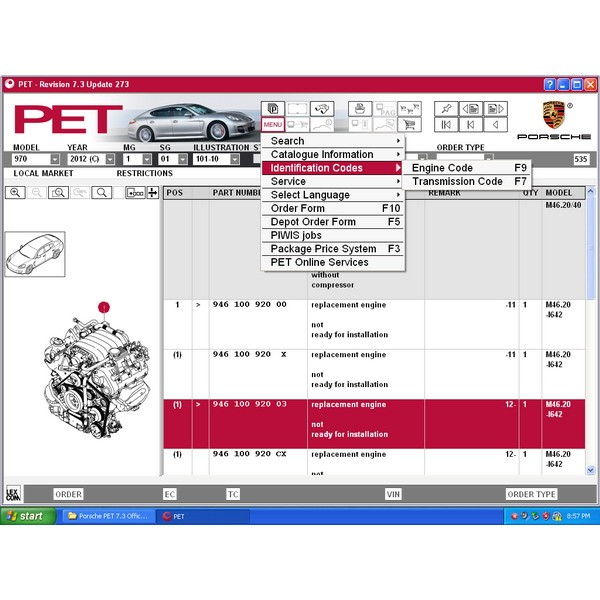
Task: Click the single left arrow icon
Action: tap(496, 124)
